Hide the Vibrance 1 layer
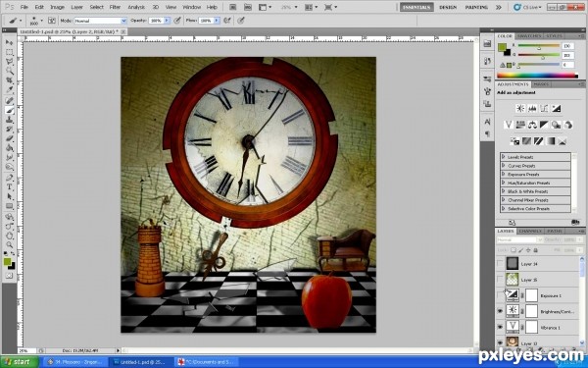This screenshot has width=588, height=368. (500, 327)
